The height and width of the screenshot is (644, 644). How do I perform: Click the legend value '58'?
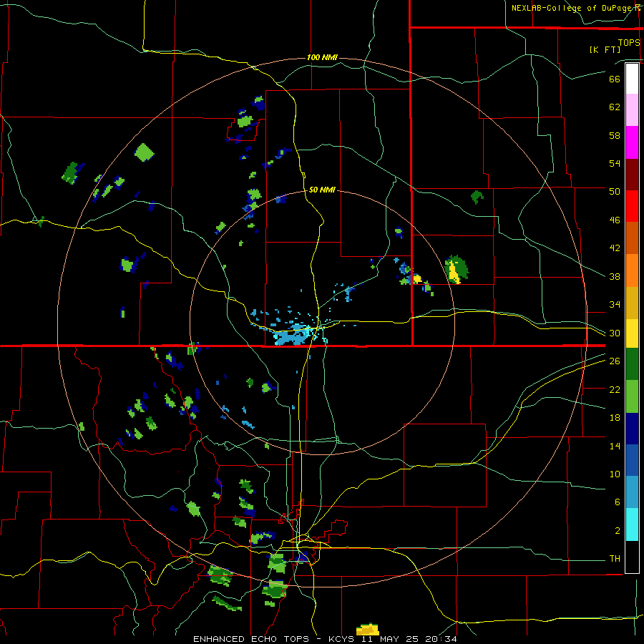[x=615, y=135]
